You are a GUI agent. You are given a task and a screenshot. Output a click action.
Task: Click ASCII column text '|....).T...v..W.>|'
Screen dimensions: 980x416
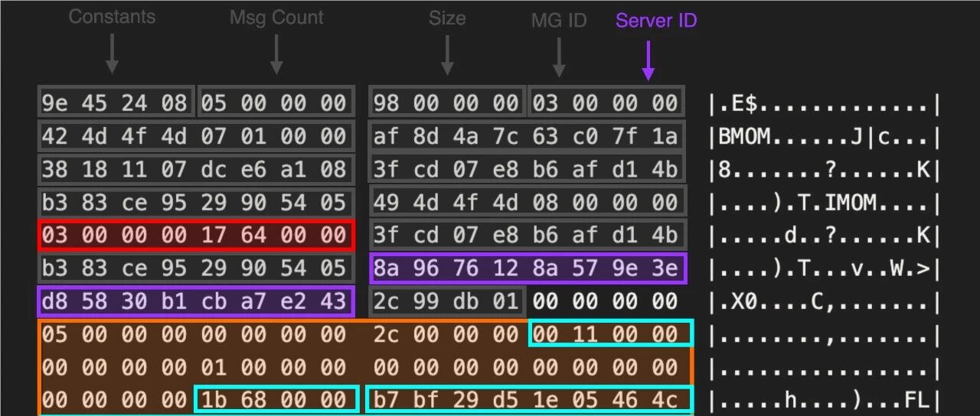pos(825,268)
